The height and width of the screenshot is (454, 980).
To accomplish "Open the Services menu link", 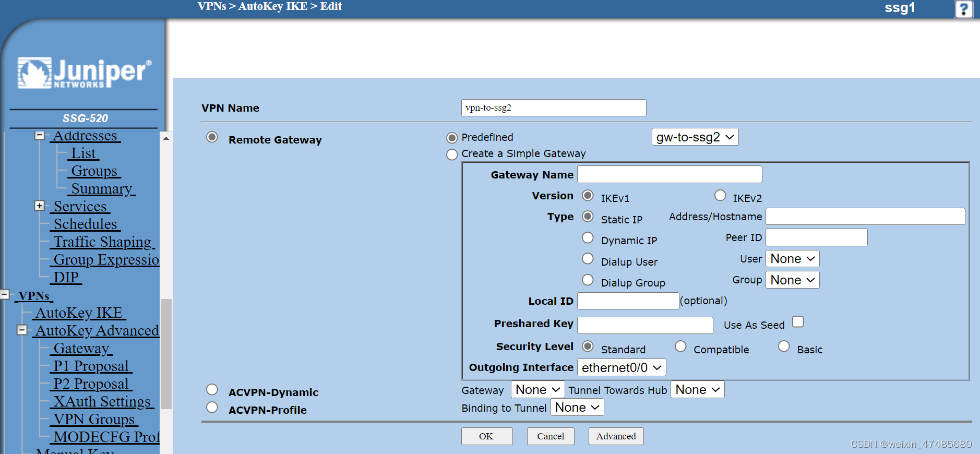I will 80,207.
